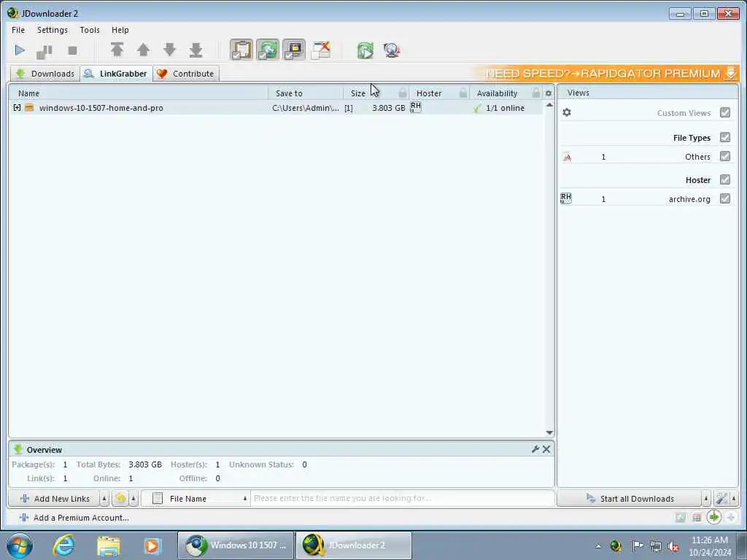The image size is (747, 560).
Task: Toggle the Hoster group checkbox
Action: [725, 179]
